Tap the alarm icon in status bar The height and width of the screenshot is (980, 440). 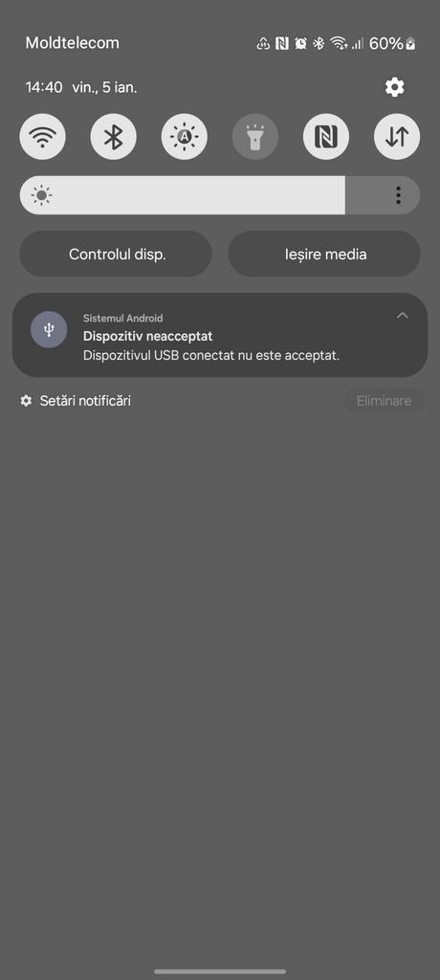click(300, 43)
